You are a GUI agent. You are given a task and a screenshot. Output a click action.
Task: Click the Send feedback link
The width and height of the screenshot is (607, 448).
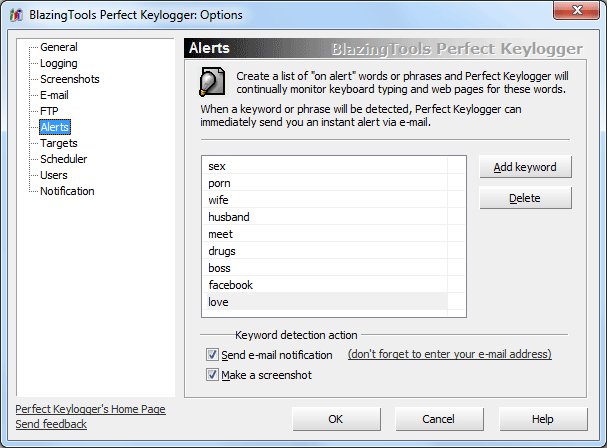click(x=51, y=424)
